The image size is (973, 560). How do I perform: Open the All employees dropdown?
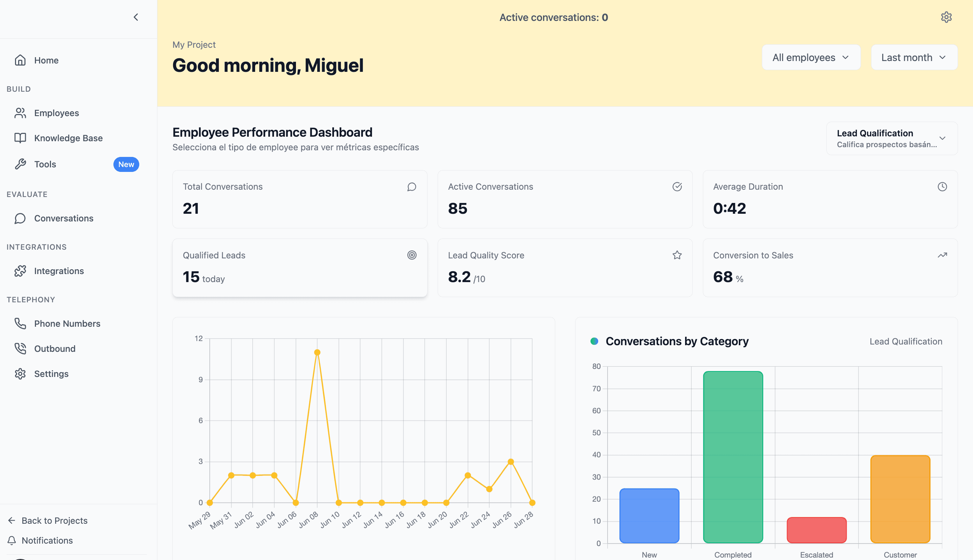click(811, 58)
